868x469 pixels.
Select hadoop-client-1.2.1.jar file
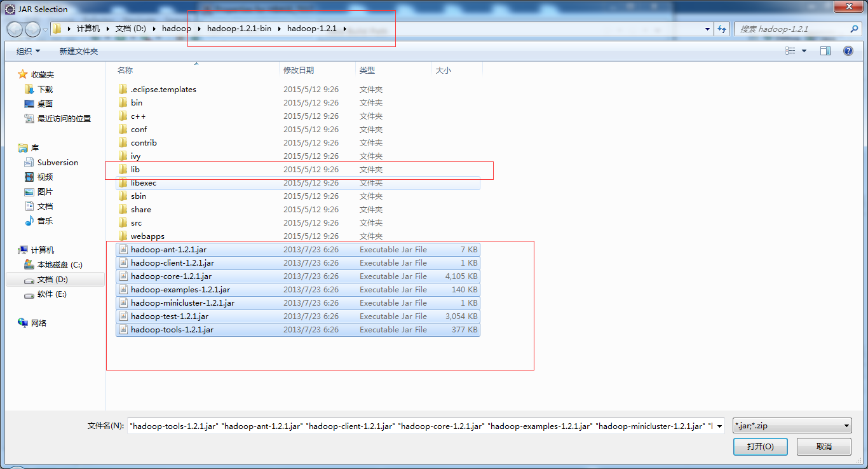coord(298,262)
